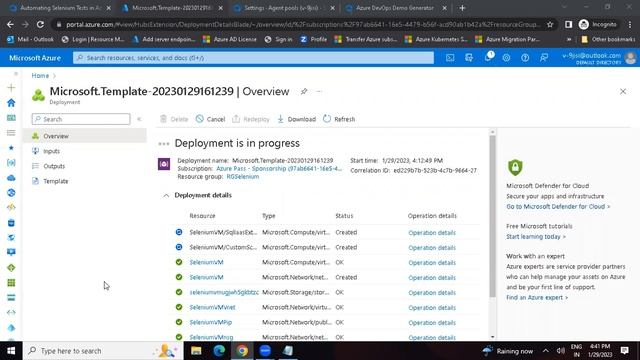
Task: Collapse the resource menu with chevron
Action: pos(139,119)
